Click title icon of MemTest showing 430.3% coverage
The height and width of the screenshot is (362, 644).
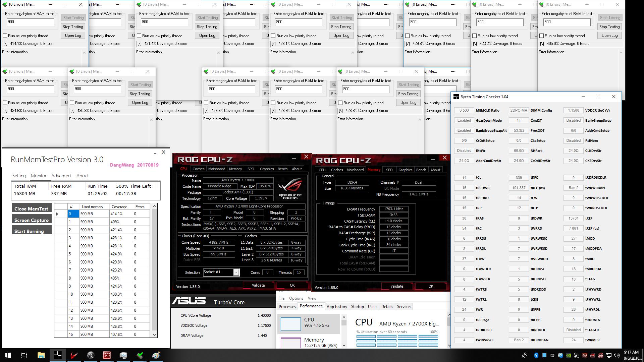[72, 71]
